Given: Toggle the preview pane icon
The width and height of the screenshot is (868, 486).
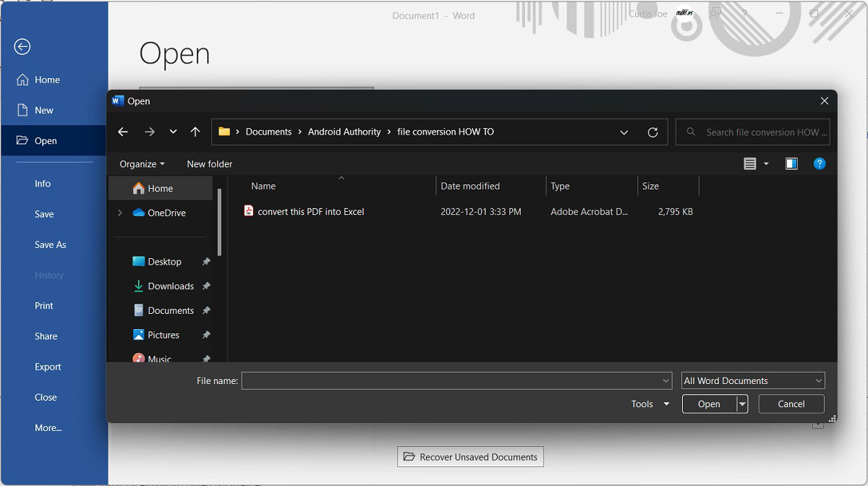Looking at the screenshot, I should [791, 163].
